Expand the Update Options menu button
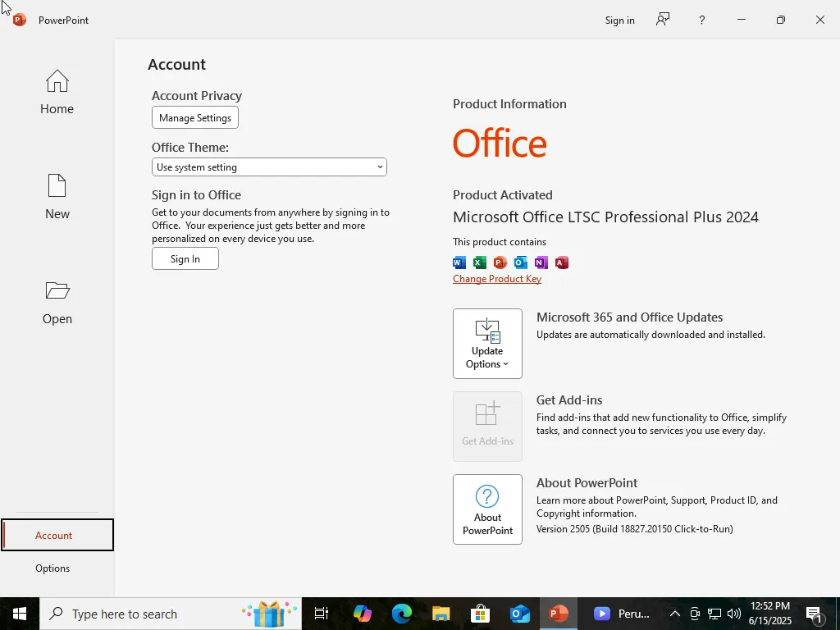The width and height of the screenshot is (840, 630). coord(487,344)
